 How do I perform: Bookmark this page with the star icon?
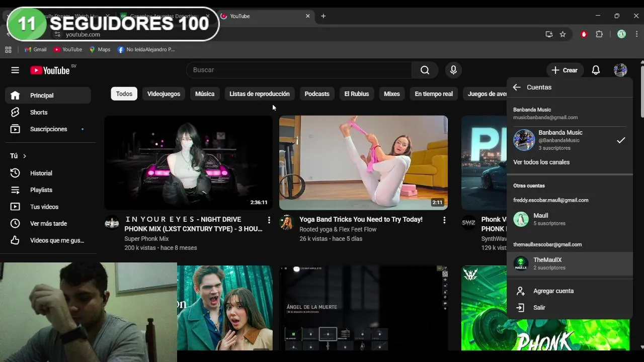(x=562, y=34)
